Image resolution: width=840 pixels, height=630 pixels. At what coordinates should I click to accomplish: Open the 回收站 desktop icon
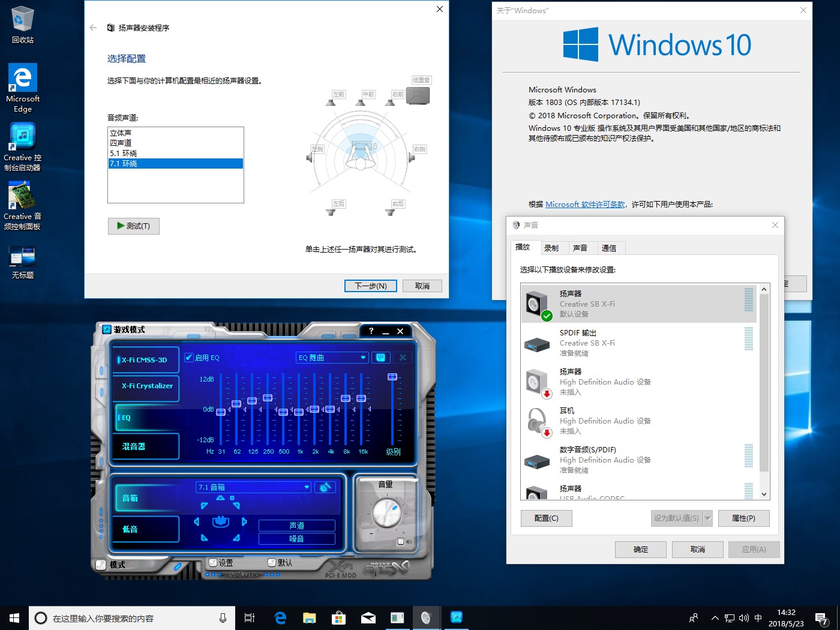point(23,25)
